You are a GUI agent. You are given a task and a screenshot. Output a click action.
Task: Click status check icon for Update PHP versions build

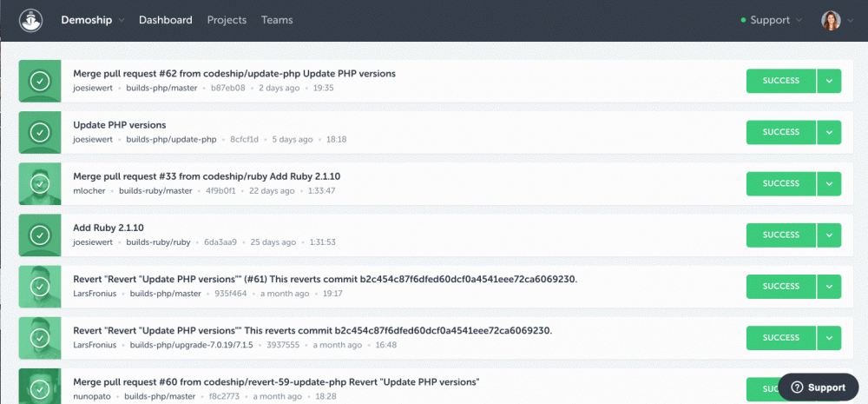click(x=40, y=132)
